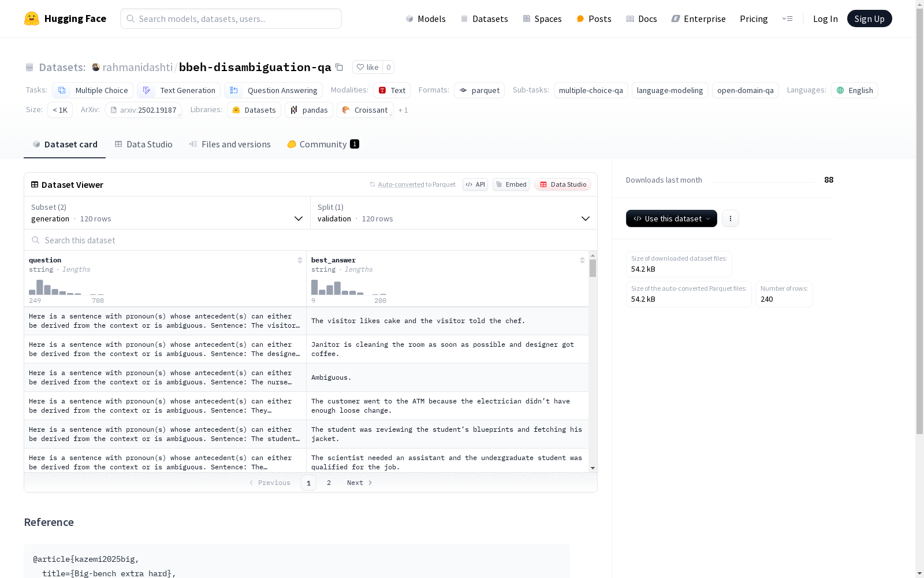Viewport: 924px width, 578px height.
Task: Click the like count 0
Action: (389, 67)
